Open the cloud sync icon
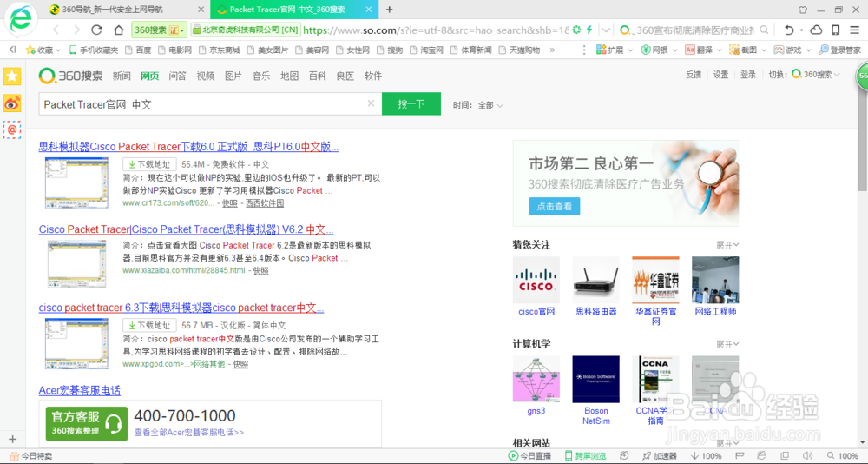The image size is (868, 464). coord(816,30)
